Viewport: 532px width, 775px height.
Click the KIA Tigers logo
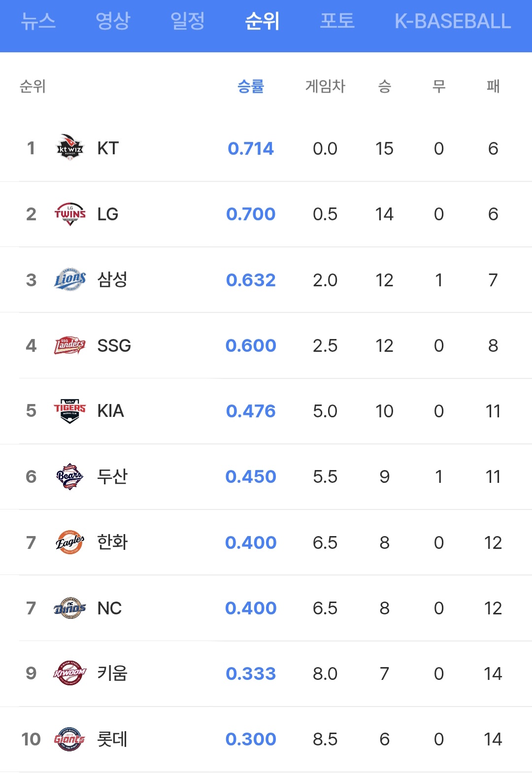tap(70, 411)
